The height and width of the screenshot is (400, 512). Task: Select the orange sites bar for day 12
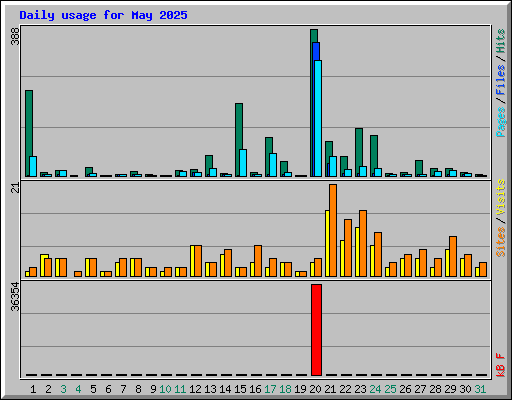pyautogui.click(x=198, y=261)
